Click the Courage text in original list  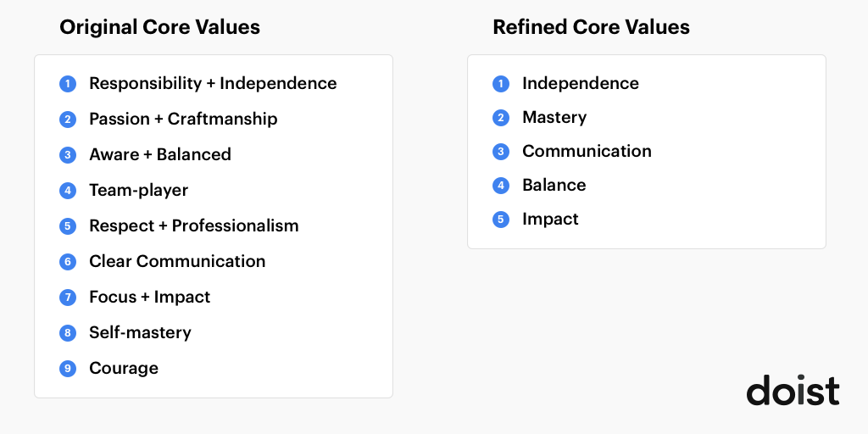(x=124, y=368)
